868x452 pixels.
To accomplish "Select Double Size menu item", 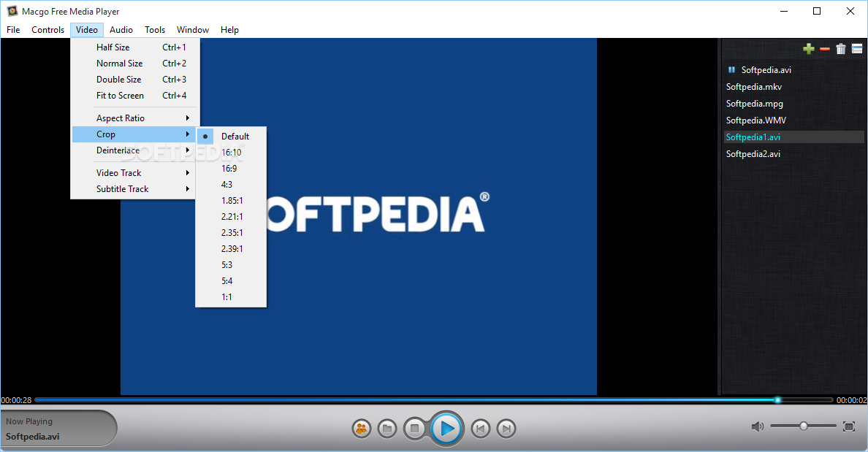I will pos(134,79).
